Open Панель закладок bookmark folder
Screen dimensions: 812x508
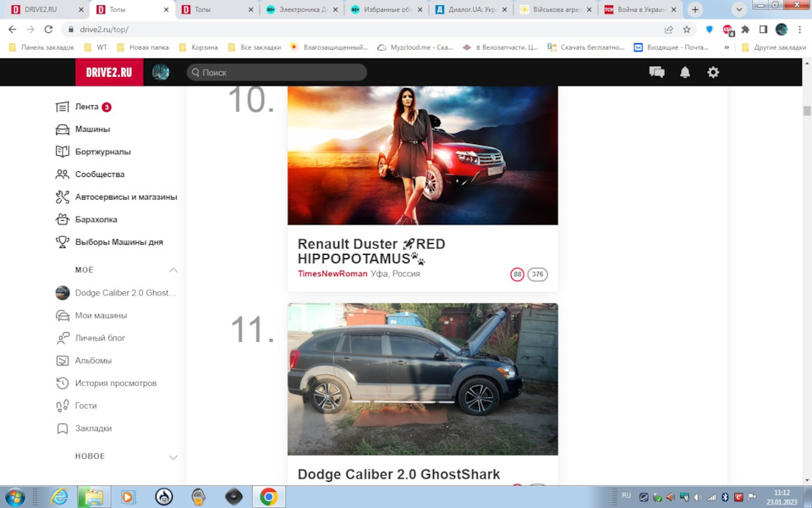[x=42, y=47]
